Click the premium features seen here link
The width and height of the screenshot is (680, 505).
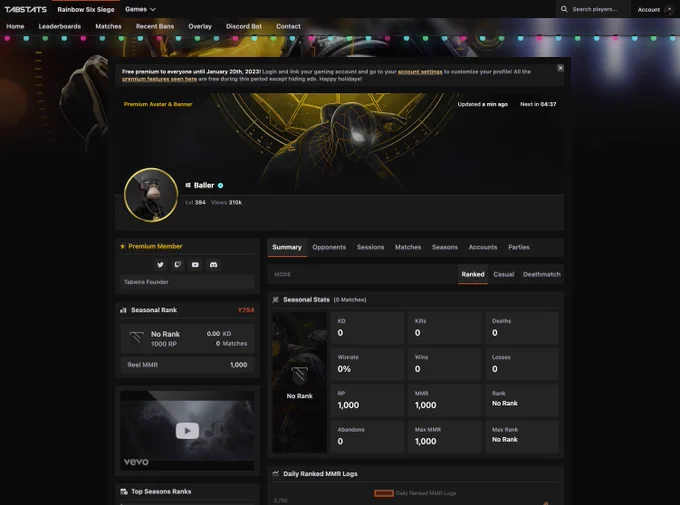[159, 79]
